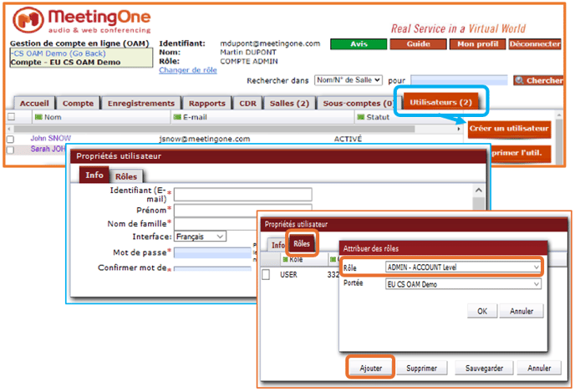Open the Sous-comptes tab
Screen dimensions: 575x392
(356, 104)
